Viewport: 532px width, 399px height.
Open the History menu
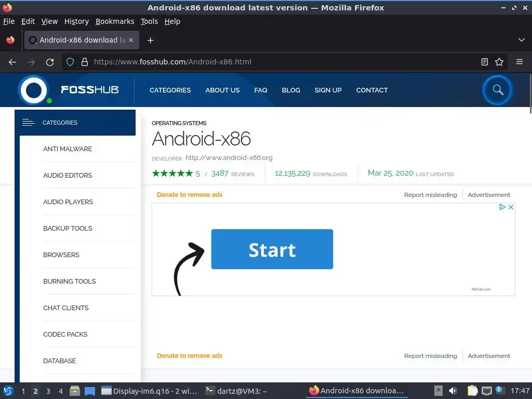tap(77, 21)
